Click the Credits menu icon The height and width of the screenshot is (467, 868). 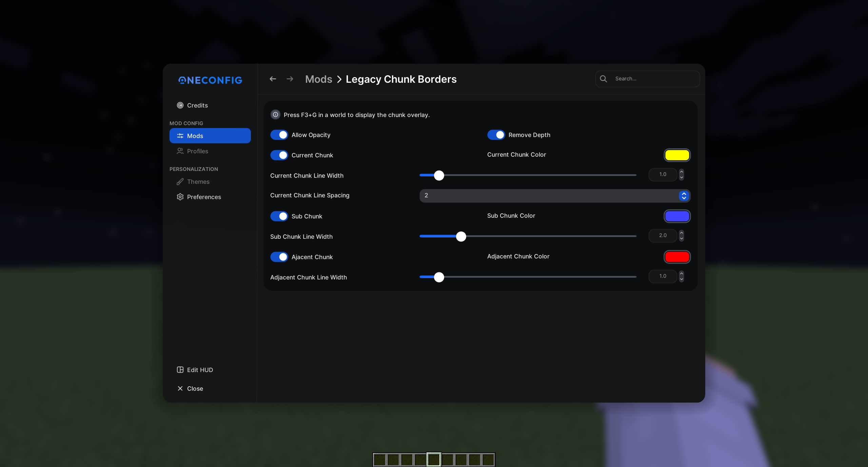coord(180,105)
